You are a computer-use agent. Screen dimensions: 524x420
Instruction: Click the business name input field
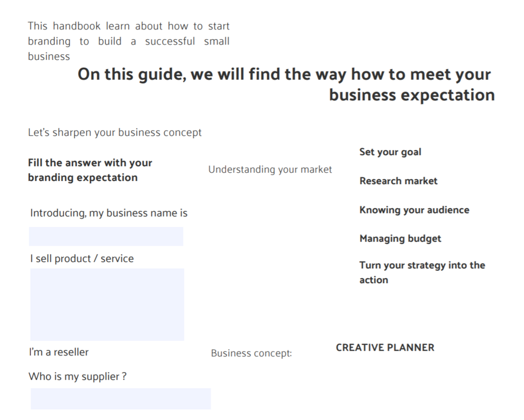coord(106,236)
